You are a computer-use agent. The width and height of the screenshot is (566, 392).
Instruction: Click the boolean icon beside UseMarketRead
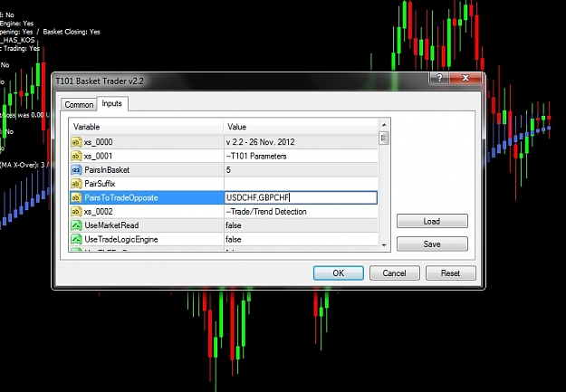(76, 225)
